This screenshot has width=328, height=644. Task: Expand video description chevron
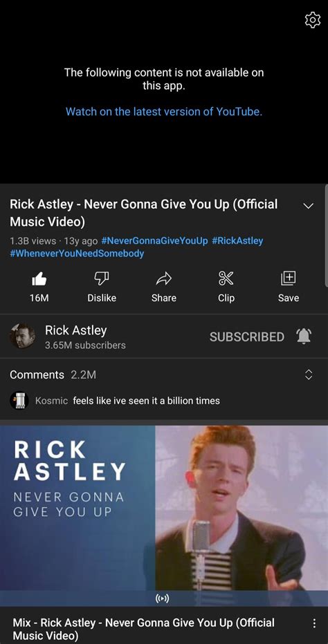pos(308,206)
